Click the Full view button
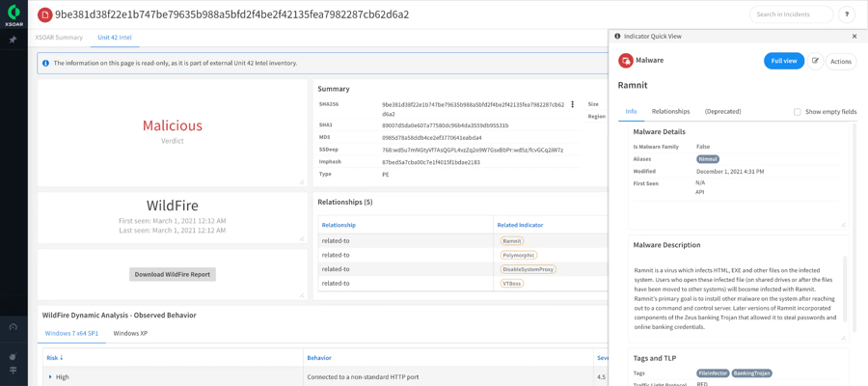This screenshot has height=386, width=868. pyautogui.click(x=784, y=62)
